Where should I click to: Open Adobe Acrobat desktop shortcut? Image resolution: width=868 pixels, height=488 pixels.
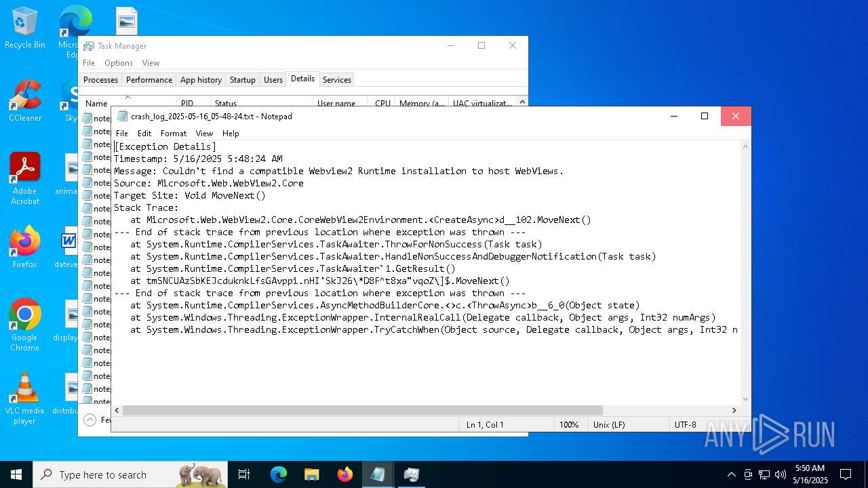25,179
